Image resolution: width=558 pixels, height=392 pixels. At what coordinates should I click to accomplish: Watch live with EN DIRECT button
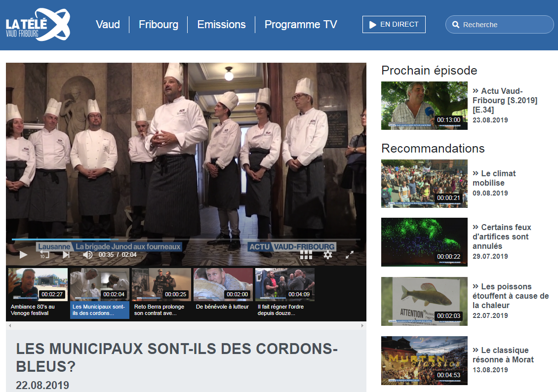[x=394, y=24]
